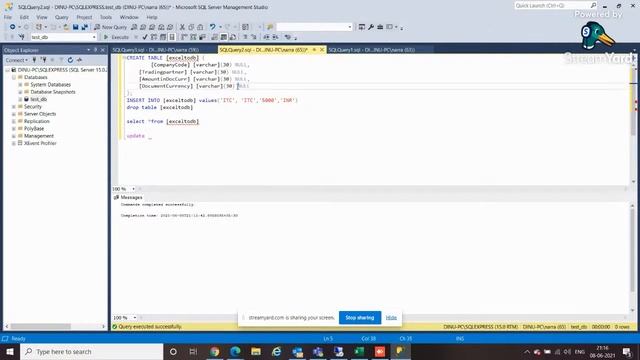
Task: Click the Save All icon
Action: (x=84, y=27)
